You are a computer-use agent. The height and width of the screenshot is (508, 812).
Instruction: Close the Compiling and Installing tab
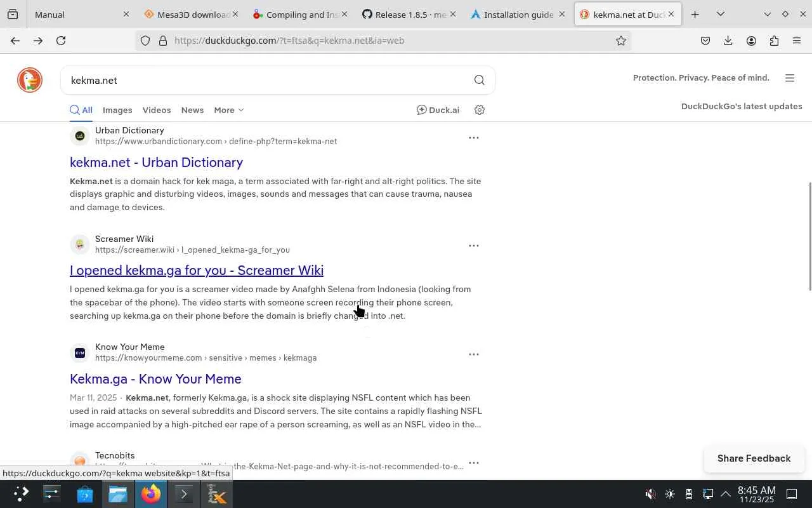[344, 14]
